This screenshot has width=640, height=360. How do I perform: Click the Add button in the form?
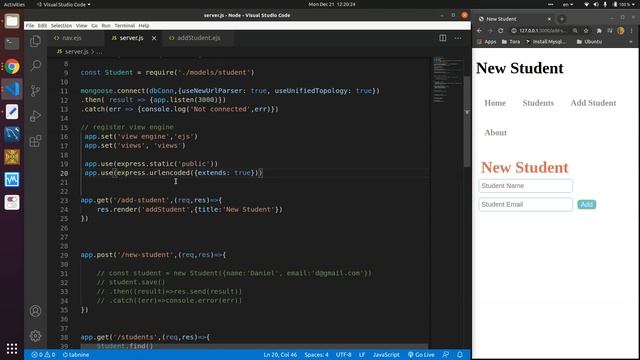pos(587,204)
